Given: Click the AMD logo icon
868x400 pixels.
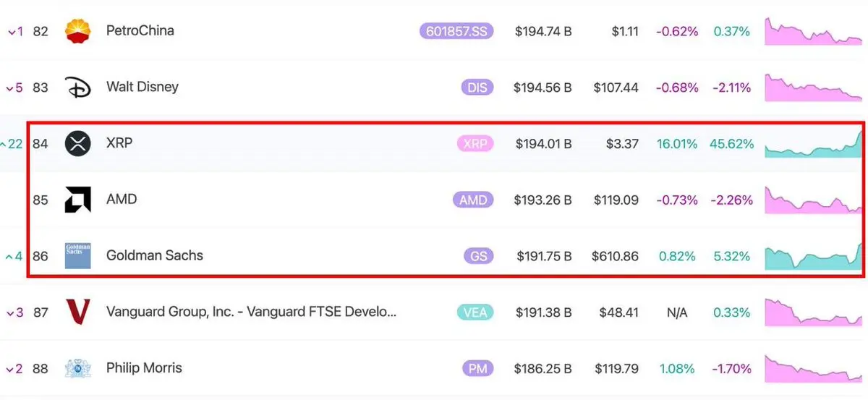Looking at the screenshot, I should 78,200.
